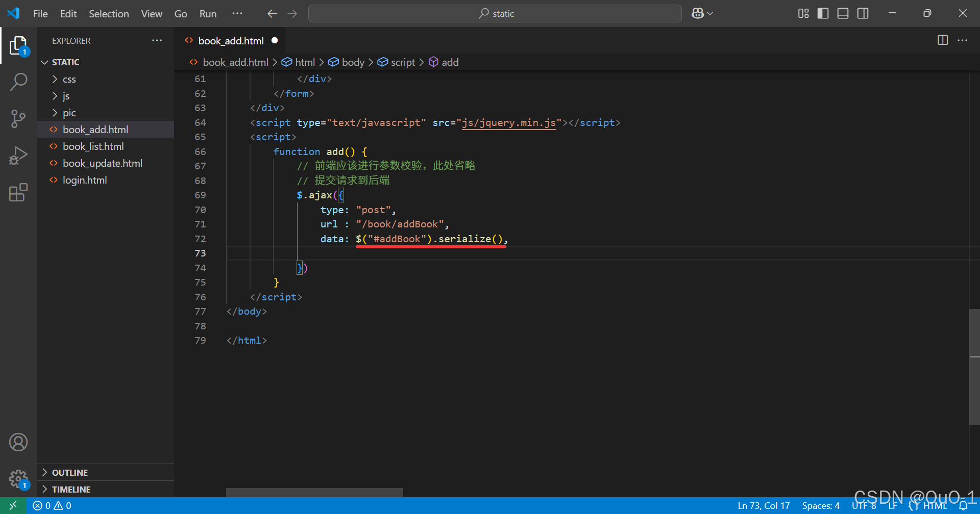The width and height of the screenshot is (980, 514).
Task: Click function add() declaration on line 66
Action: pos(320,152)
